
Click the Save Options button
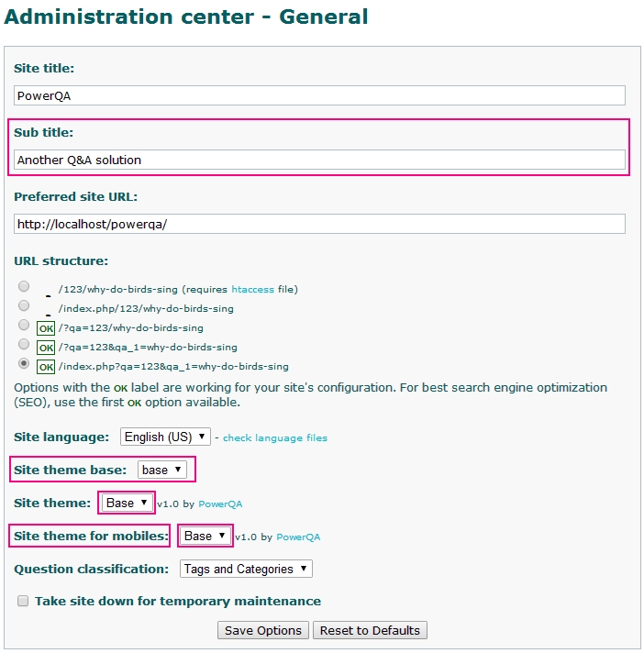(263, 630)
